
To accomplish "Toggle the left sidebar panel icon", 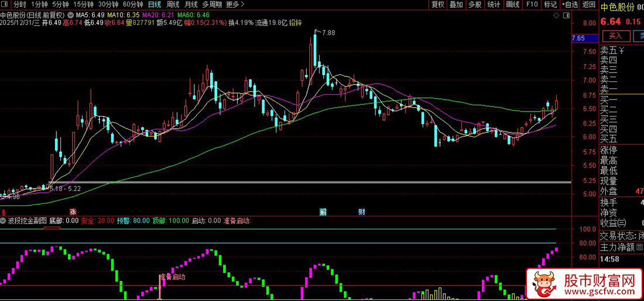I will (x=6, y=5).
